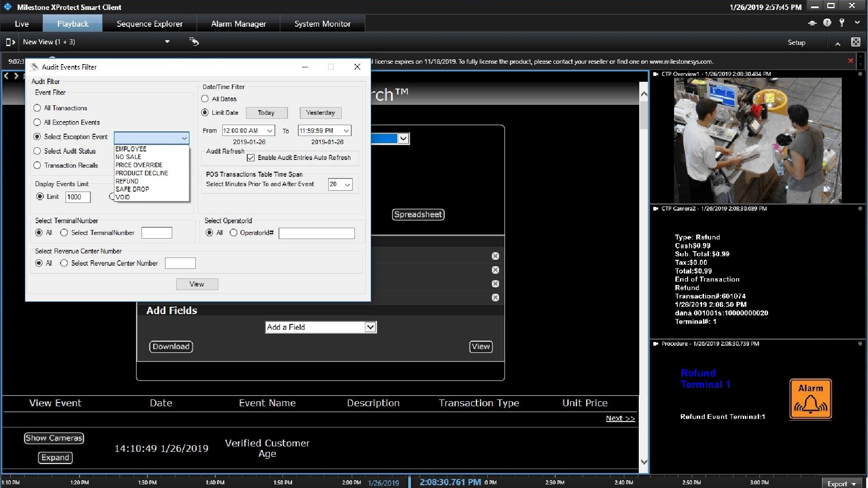Click View button in Audit Events Filter
Viewport: 868px width, 488px height.
coord(197,284)
